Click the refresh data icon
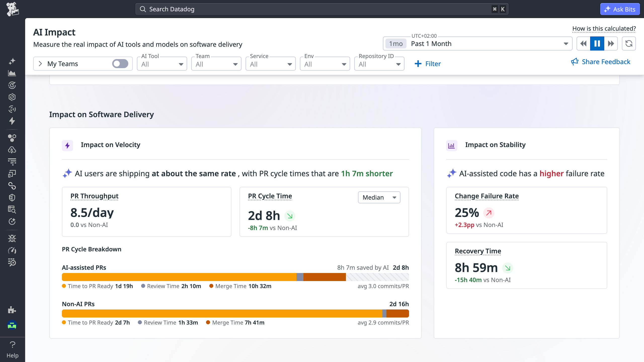644x362 pixels. click(x=629, y=43)
